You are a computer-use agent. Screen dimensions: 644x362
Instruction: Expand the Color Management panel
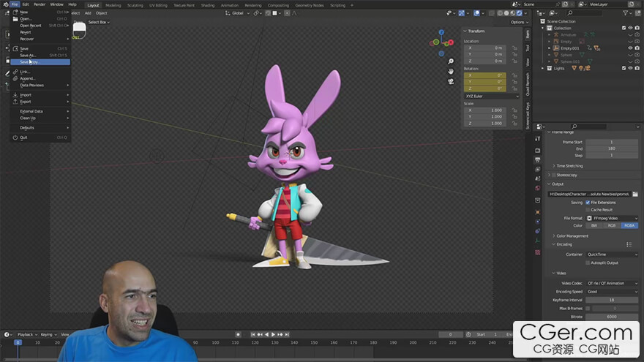tap(570, 236)
